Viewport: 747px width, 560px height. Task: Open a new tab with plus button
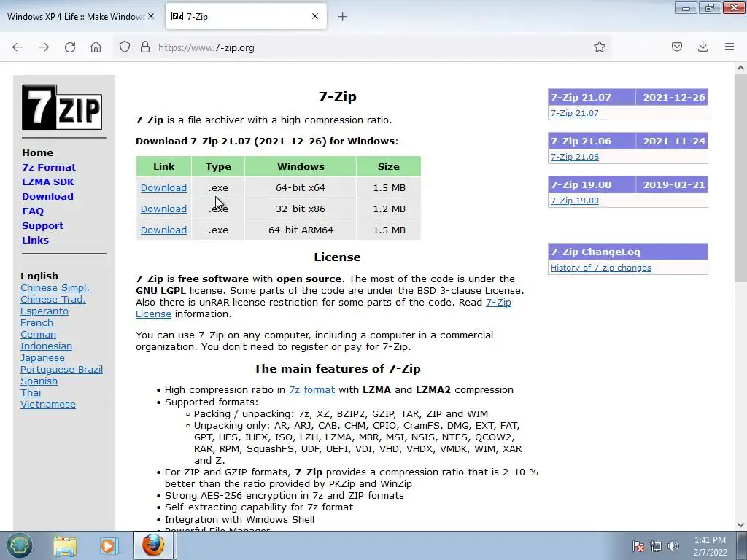click(343, 17)
